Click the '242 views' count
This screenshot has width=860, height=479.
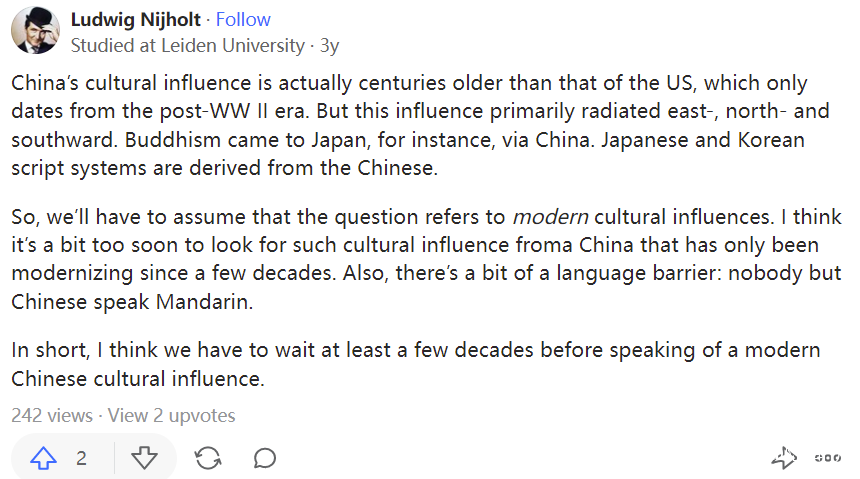(x=52, y=415)
